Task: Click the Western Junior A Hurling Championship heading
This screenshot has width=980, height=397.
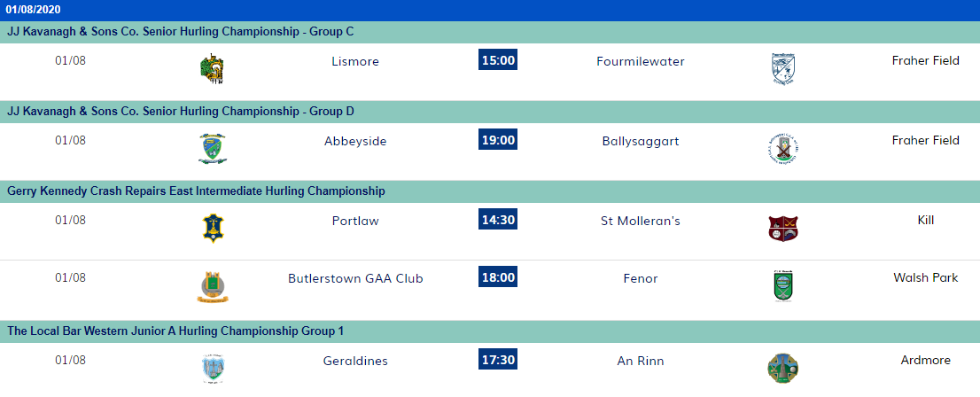Action: [x=175, y=331]
